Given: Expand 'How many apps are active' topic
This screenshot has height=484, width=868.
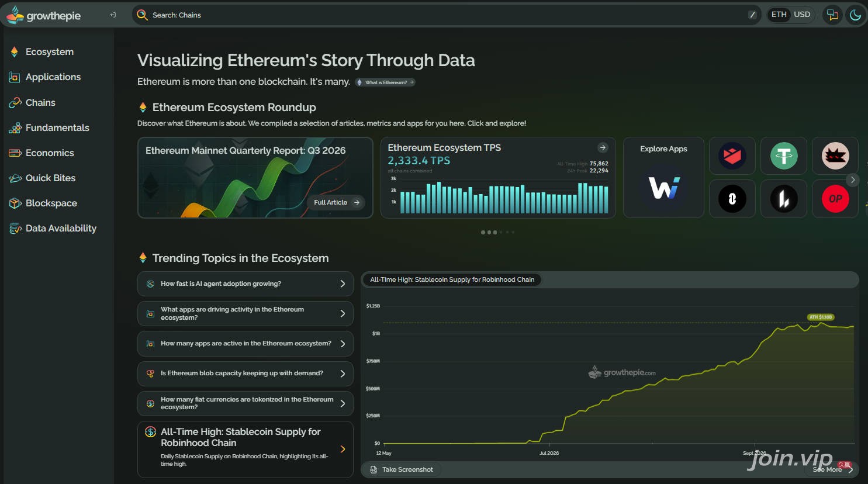Looking at the screenshot, I should [x=245, y=344].
